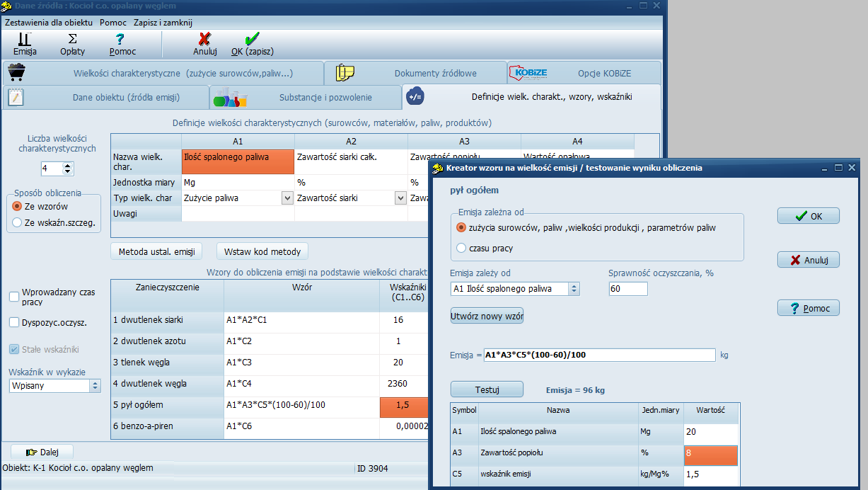Image resolution: width=868 pixels, height=490 pixels.
Task: Click the Liczba wielkości charakterystycznych value field
Action: [x=52, y=169]
